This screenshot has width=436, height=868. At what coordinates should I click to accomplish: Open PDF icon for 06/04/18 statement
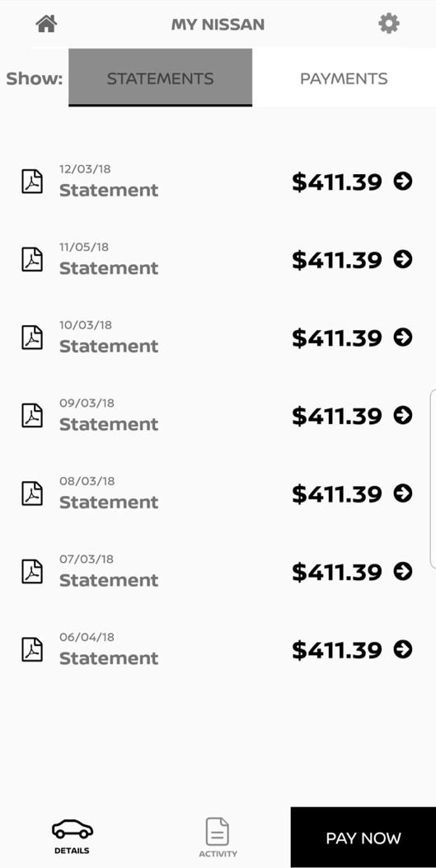32,650
